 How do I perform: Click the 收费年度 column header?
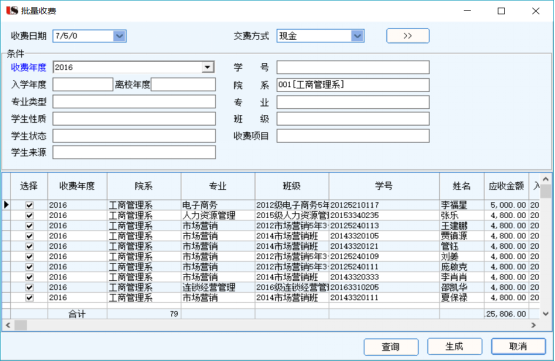pyautogui.click(x=77, y=186)
